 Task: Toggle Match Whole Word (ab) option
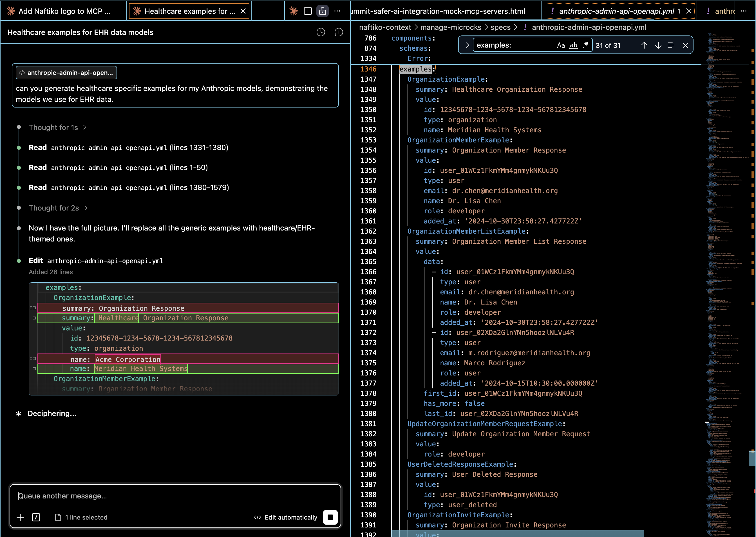[x=573, y=45]
